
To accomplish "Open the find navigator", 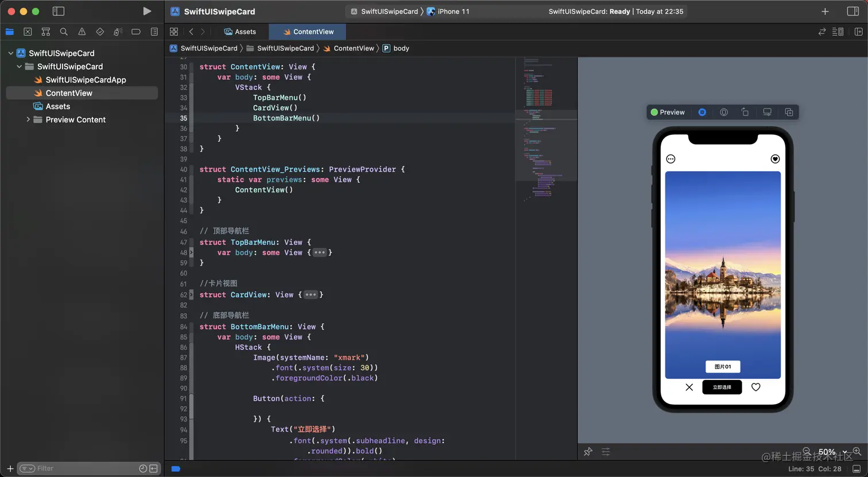I will click(x=64, y=32).
